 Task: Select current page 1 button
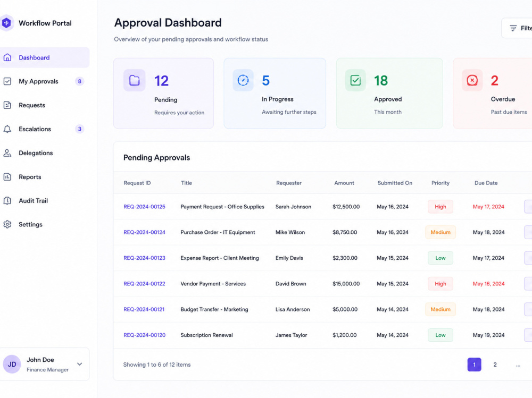tap(474, 365)
